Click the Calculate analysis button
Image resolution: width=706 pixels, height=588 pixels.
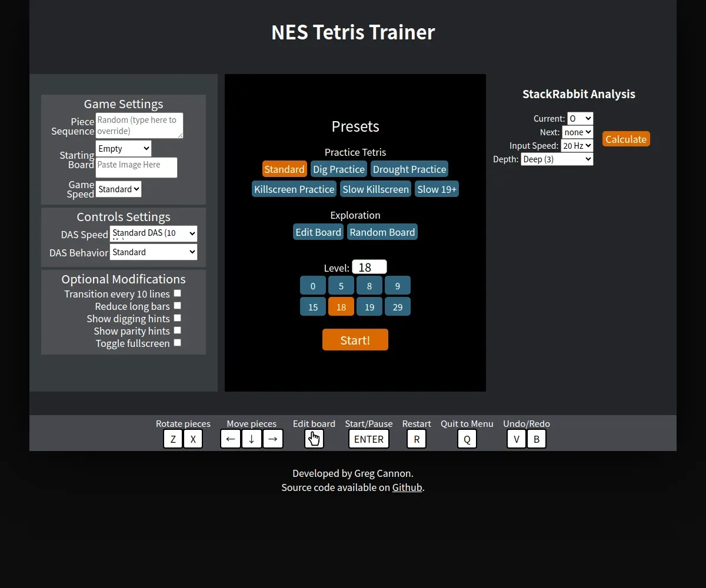coord(626,139)
